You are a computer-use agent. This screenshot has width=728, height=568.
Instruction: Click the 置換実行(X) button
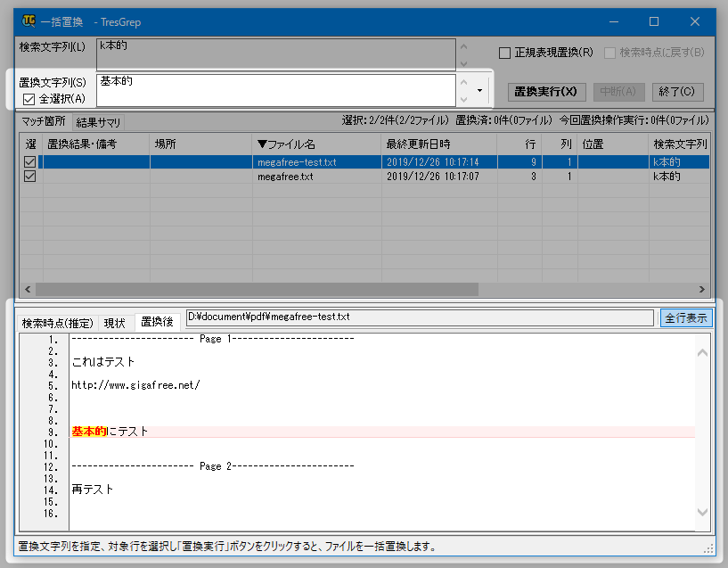[546, 92]
